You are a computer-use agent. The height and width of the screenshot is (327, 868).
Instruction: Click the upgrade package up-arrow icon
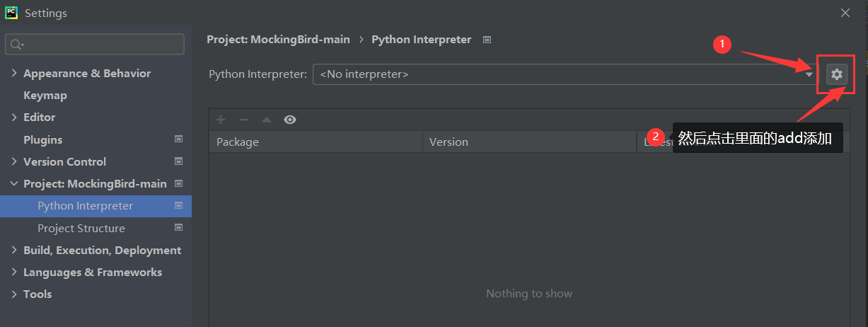point(267,120)
